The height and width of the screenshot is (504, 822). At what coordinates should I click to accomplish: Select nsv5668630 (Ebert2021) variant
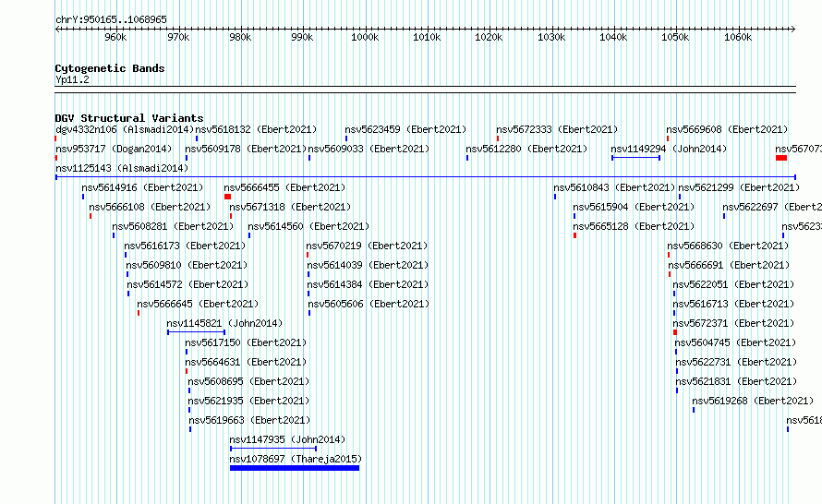(x=728, y=246)
